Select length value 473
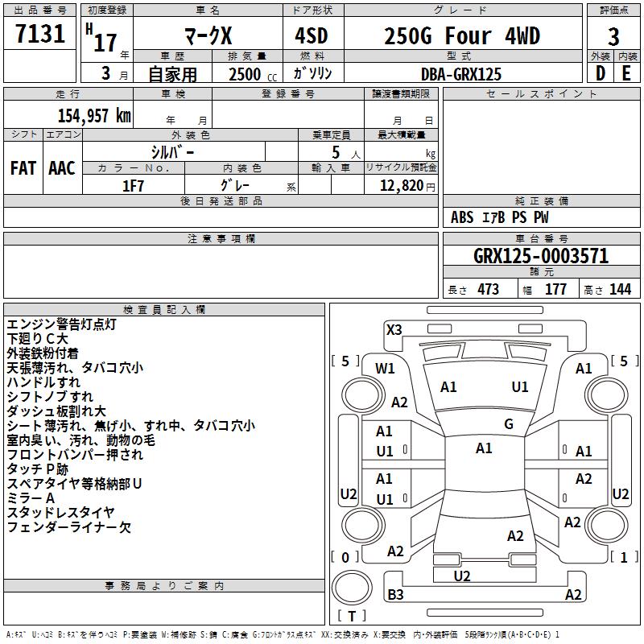 488,289
